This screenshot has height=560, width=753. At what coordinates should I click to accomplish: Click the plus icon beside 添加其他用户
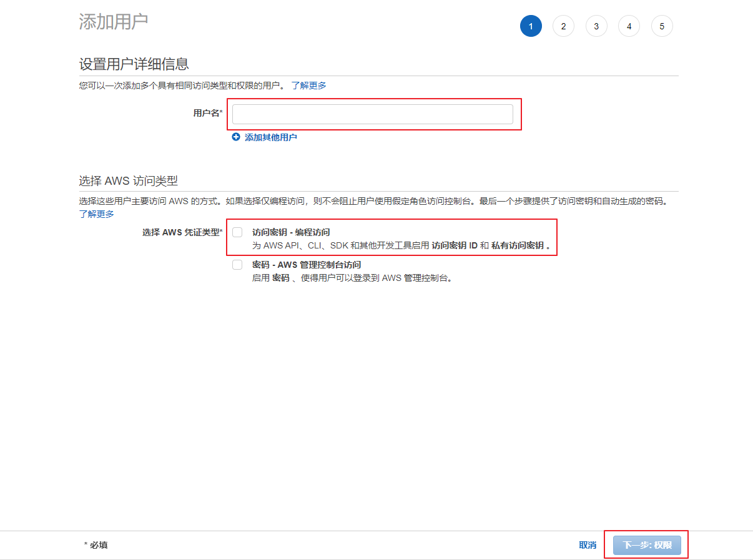[236, 137]
